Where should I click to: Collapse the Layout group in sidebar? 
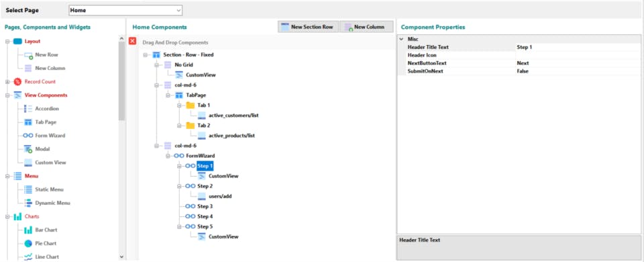7,41
